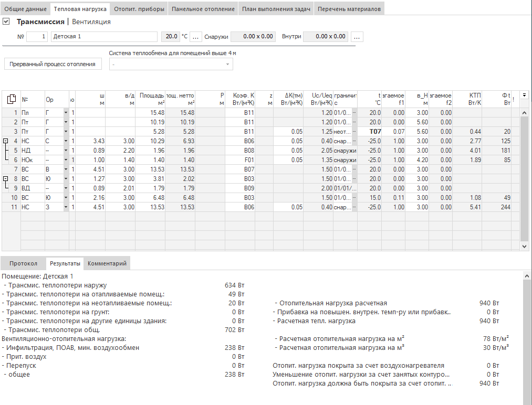Image resolution: width=532 pixels, height=405 pixels.
Task: Click the table scrollbar up arrow
Action: (x=524, y=113)
